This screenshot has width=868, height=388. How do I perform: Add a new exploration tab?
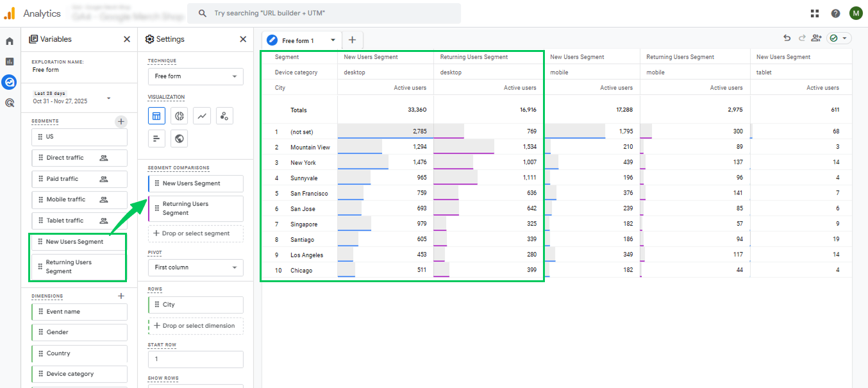[352, 40]
